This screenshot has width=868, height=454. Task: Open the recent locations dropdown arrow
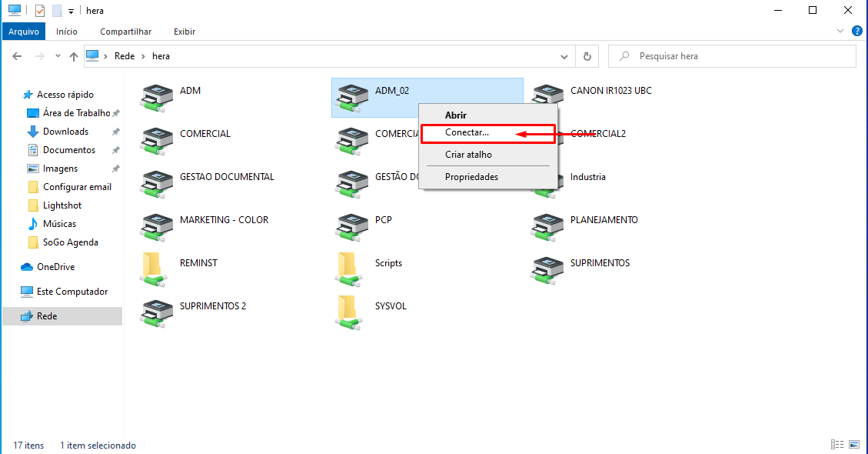coord(57,56)
